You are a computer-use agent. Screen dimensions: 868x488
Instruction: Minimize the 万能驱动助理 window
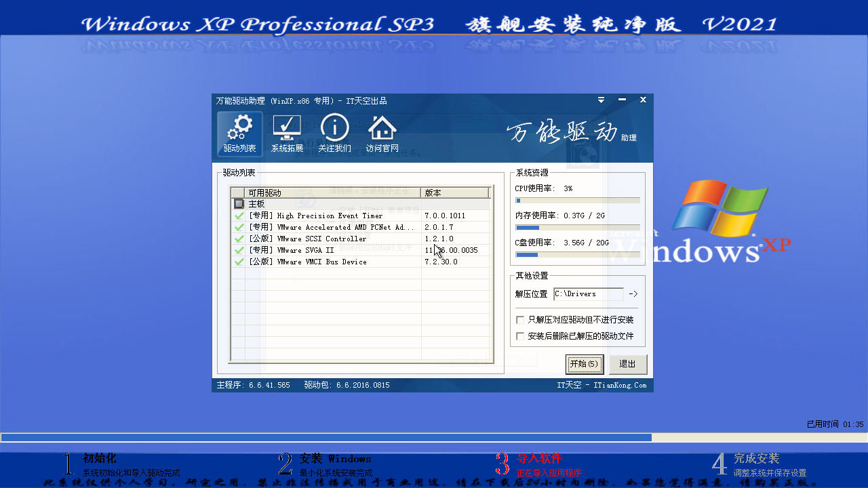pos(622,100)
